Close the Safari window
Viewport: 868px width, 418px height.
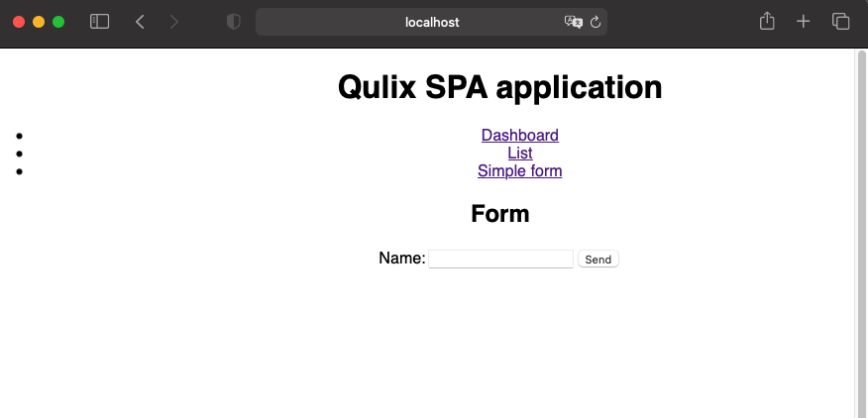tap(19, 22)
